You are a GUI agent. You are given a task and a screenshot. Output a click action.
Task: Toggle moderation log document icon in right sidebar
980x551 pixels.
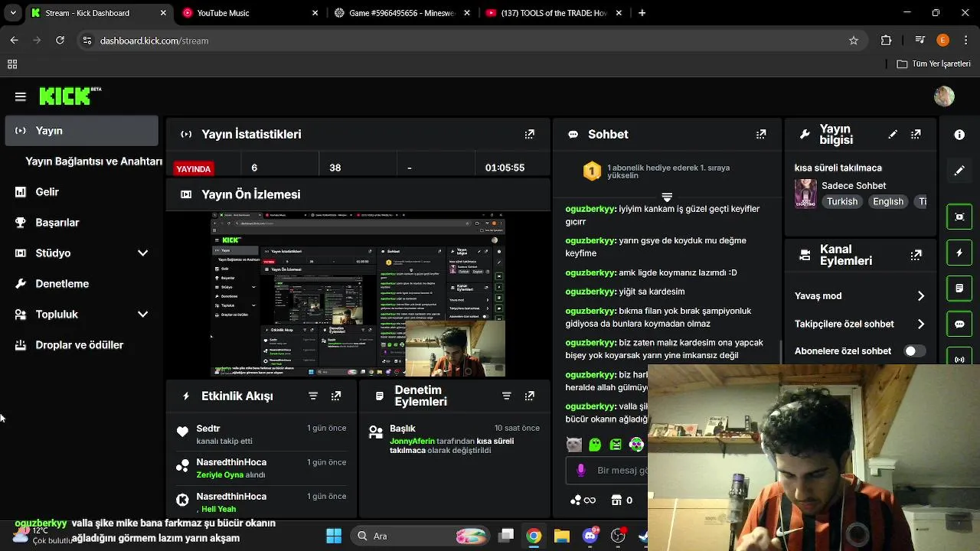tap(959, 289)
